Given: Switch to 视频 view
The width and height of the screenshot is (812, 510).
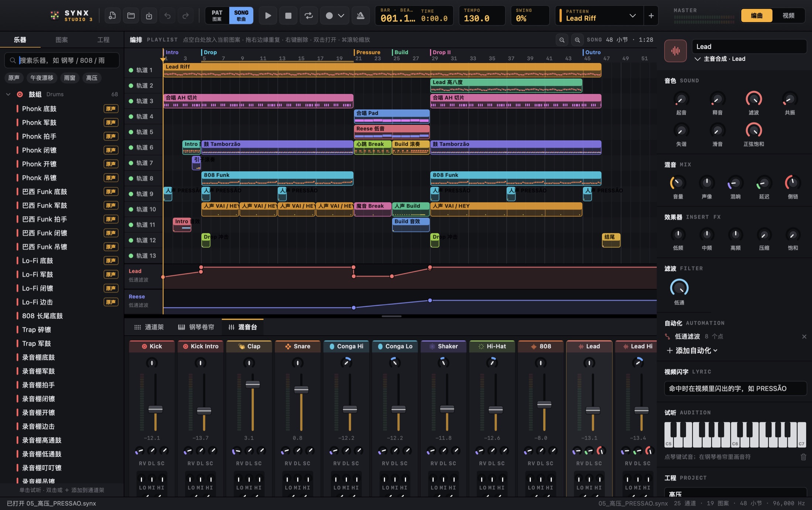Looking at the screenshot, I should [x=788, y=16].
